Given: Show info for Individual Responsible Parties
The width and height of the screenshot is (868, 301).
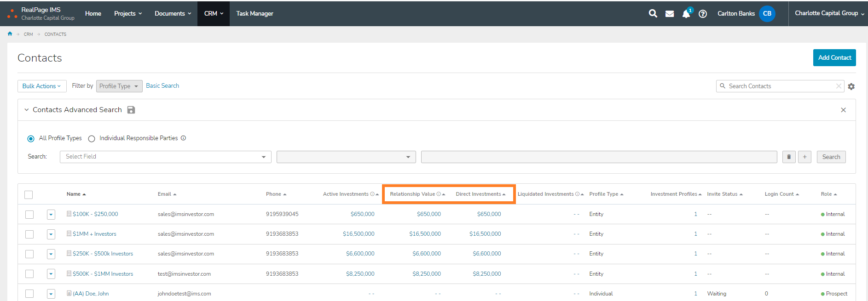Looking at the screenshot, I should (183, 138).
